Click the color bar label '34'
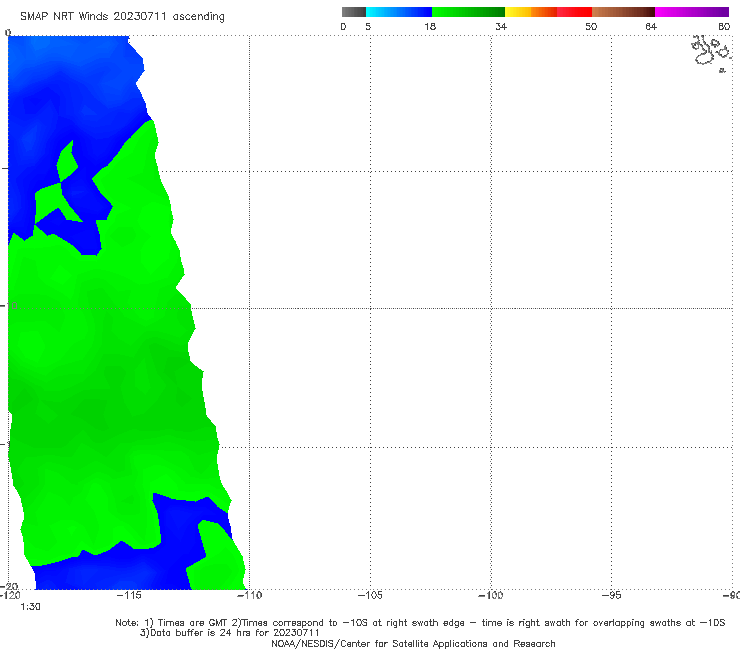 (x=501, y=26)
